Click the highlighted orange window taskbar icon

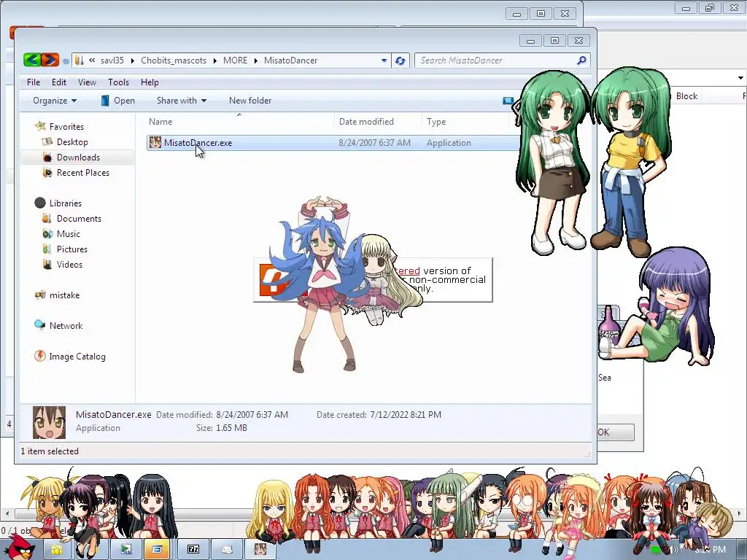coord(157,550)
